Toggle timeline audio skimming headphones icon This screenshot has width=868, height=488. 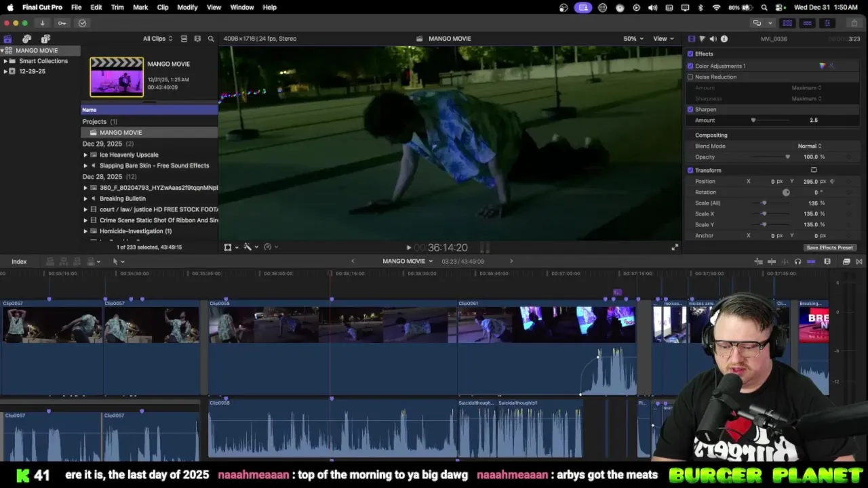click(797, 262)
